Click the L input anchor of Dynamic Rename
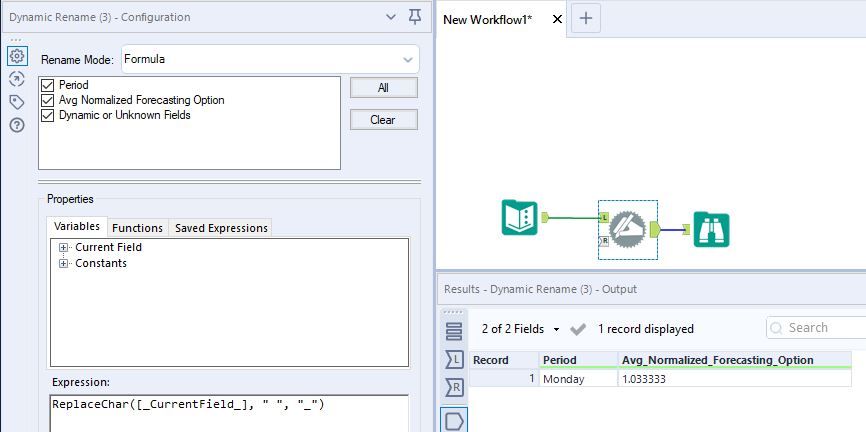 [x=604, y=218]
